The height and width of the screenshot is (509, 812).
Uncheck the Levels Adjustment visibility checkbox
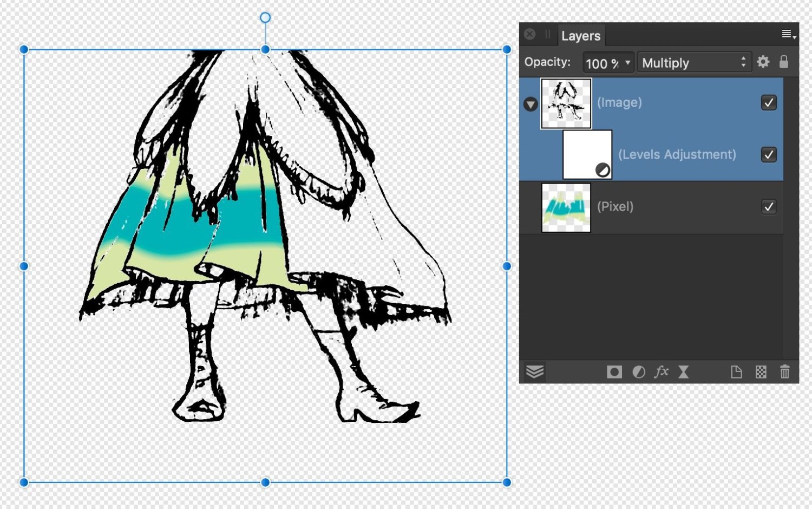click(769, 155)
